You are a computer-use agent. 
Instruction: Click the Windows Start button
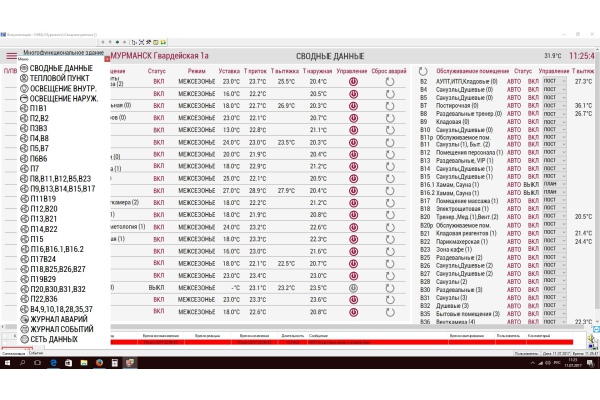click(x=9, y=363)
